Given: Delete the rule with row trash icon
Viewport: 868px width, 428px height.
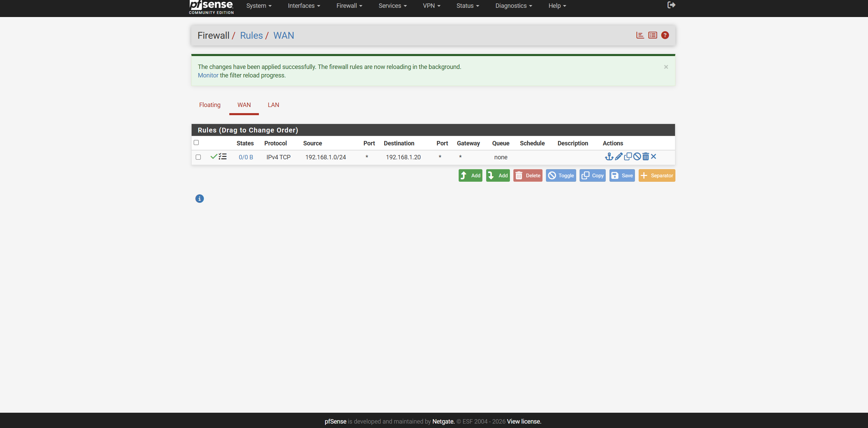Looking at the screenshot, I should pyautogui.click(x=645, y=157).
